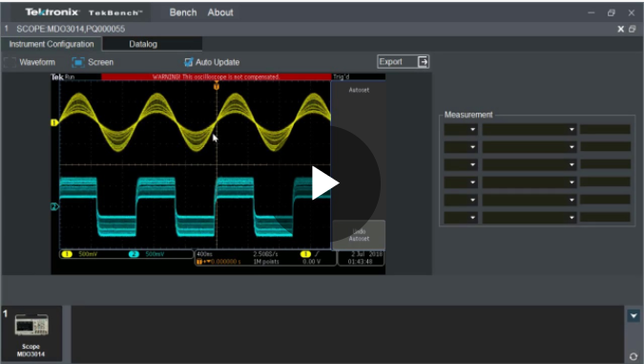Open last Measurement row source dropdown
This screenshot has height=364, width=644.
[461, 218]
